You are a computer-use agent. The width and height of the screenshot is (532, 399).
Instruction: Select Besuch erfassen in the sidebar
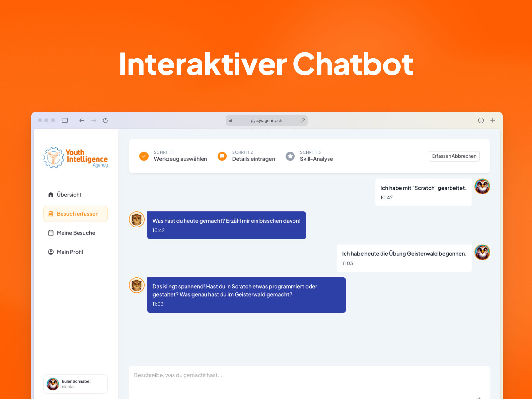tap(76, 214)
